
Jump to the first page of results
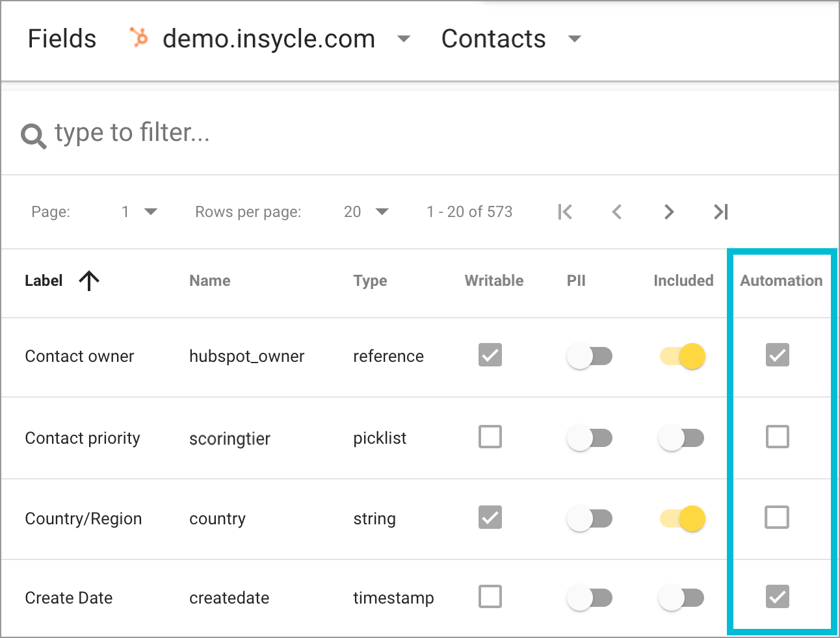pyautogui.click(x=565, y=211)
